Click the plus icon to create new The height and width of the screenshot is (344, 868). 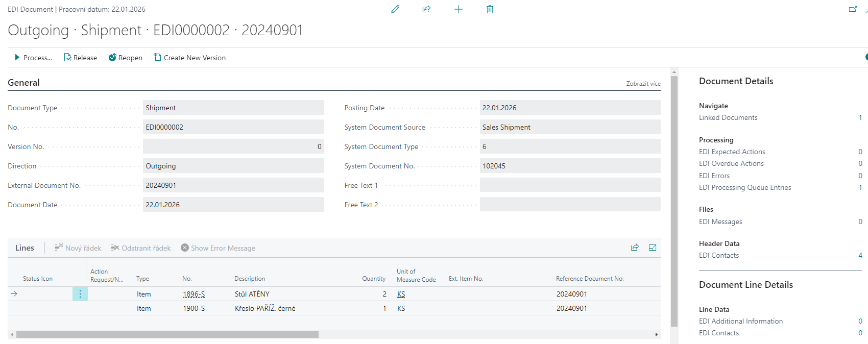click(459, 9)
